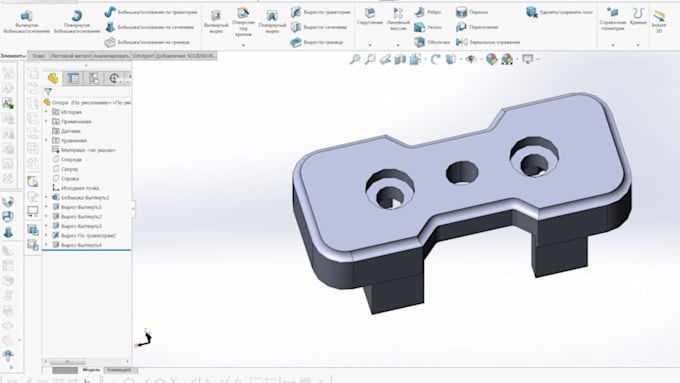This screenshot has width=680, height=383.
Task: Click Lofted Boss/Base (Бобышка по сечениям)
Action: (x=150, y=27)
